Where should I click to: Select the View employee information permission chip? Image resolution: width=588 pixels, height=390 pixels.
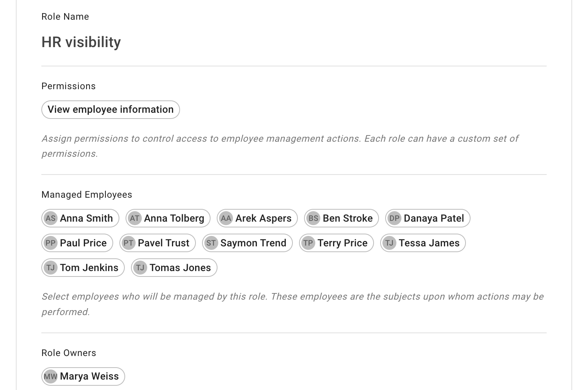coord(110,110)
